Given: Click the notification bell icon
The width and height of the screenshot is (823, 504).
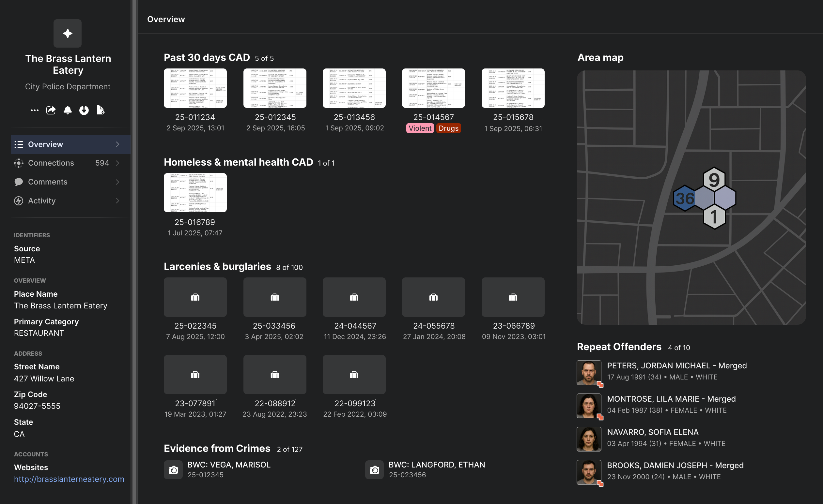Looking at the screenshot, I should pos(68,110).
